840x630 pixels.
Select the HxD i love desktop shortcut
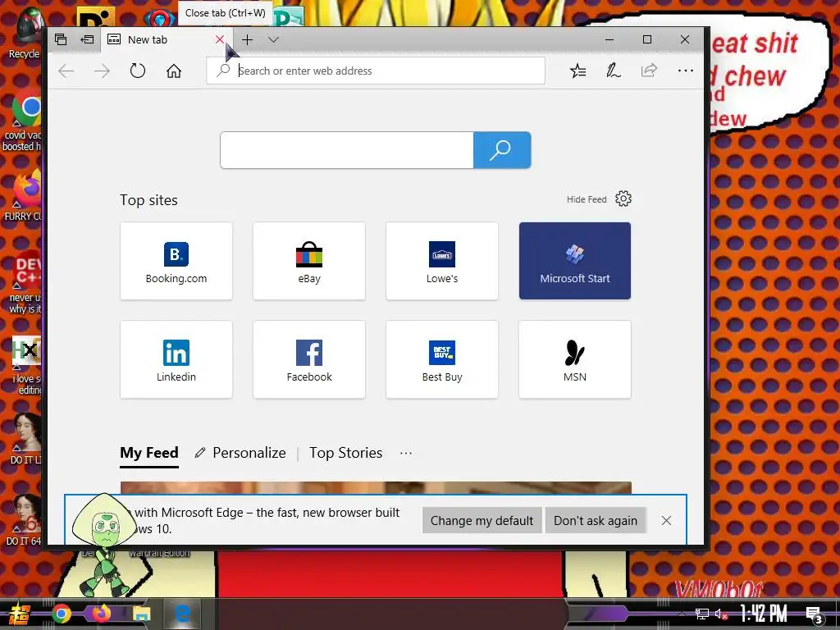coord(25,366)
